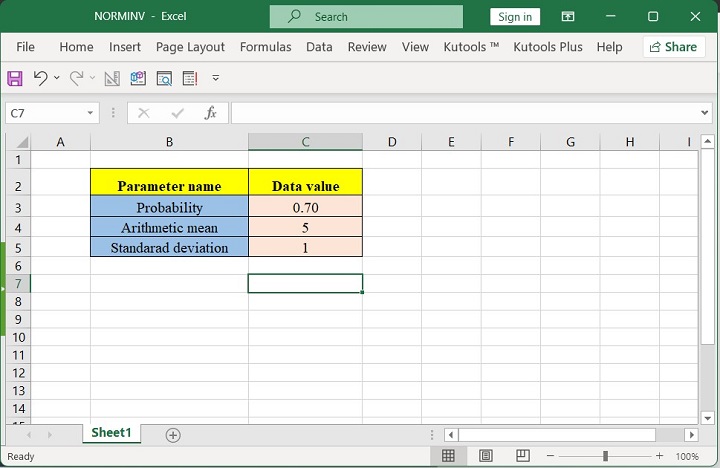720x468 pixels.
Task: Click the vertical scrollbar up arrow
Action: (707, 141)
